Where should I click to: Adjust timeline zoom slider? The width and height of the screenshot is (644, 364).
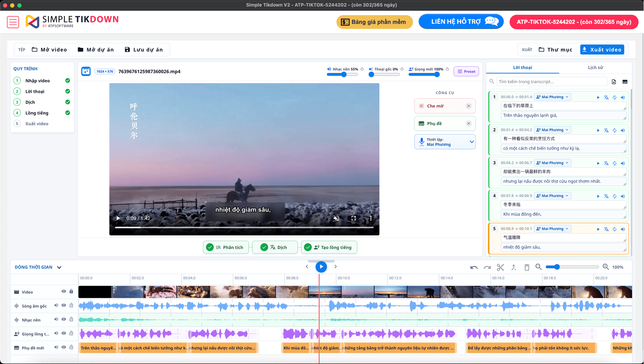click(572, 267)
